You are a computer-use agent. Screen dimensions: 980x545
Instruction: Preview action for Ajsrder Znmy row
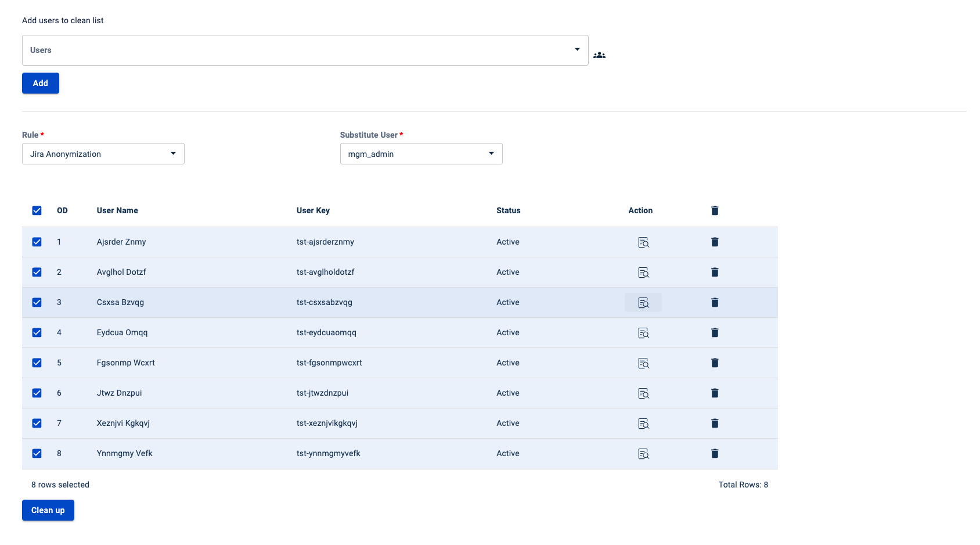click(x=643, y=242)
